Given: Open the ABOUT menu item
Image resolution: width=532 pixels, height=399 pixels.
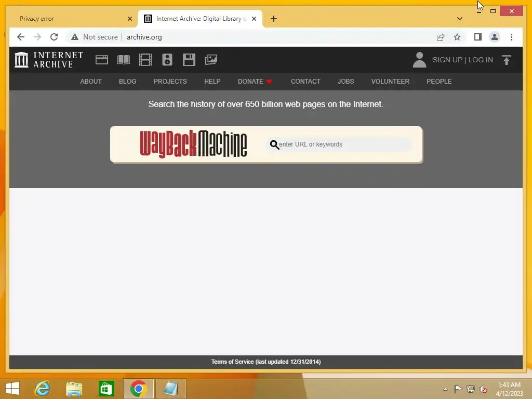Looking at the screenshot, I should point(91,82).
